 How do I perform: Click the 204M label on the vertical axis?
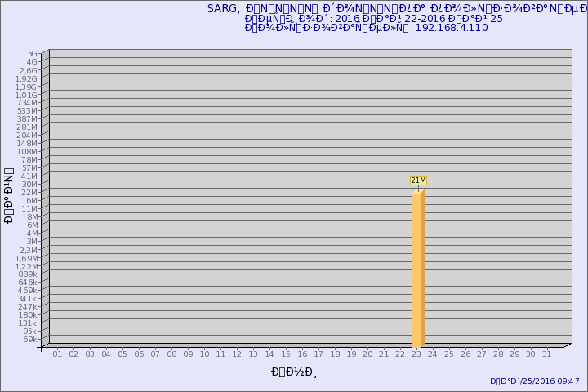point(28,136)
